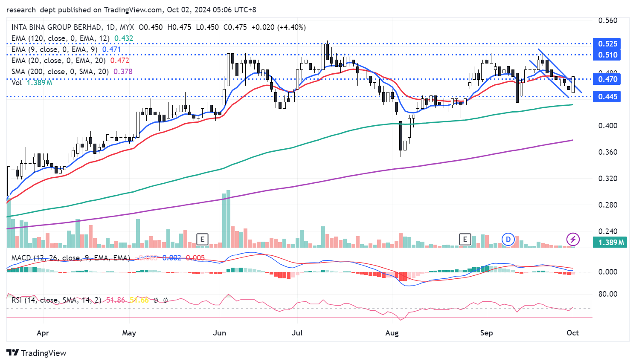Screen dimensions: 636x364
Task: Select the SMA 200 indicator legend
Action: point(60,72)
